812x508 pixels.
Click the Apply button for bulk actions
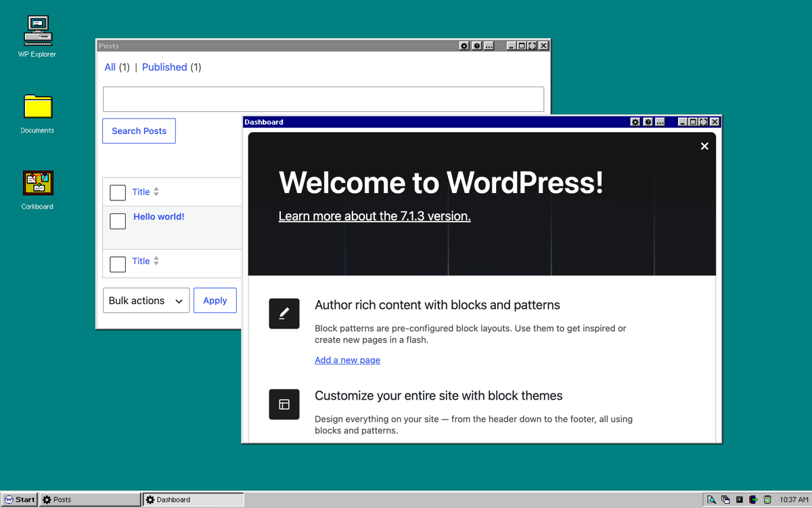point(215,300)
